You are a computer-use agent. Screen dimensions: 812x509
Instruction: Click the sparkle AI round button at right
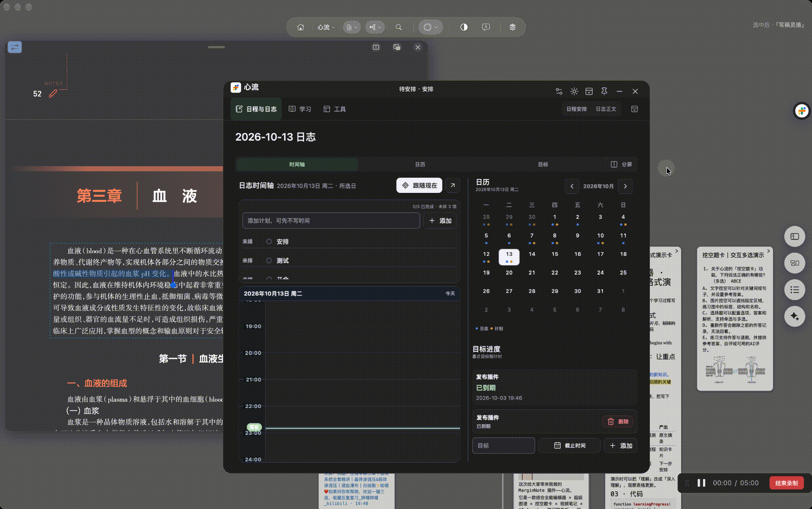pyautogui.click(x=795, y=316)
